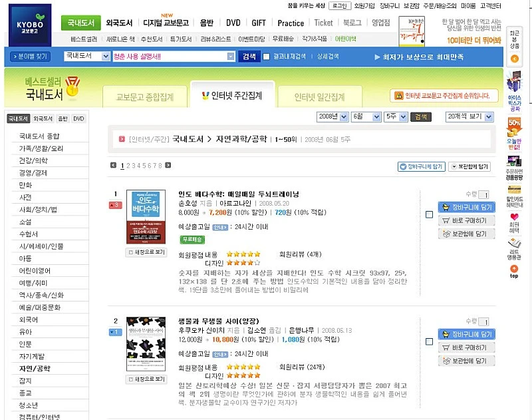Click 바로 구매하기 for 인도 베다수학

467,220
